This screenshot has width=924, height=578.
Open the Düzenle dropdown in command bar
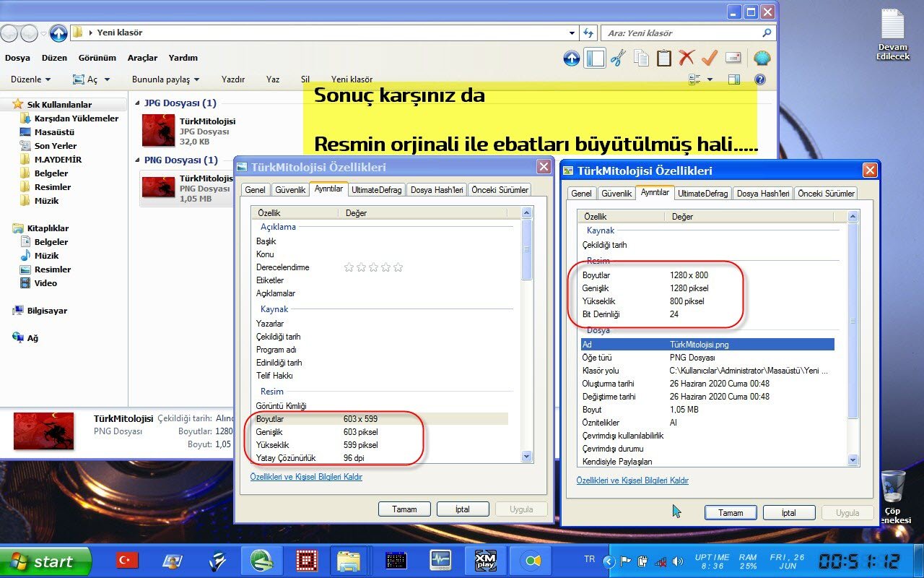[30, 79]
